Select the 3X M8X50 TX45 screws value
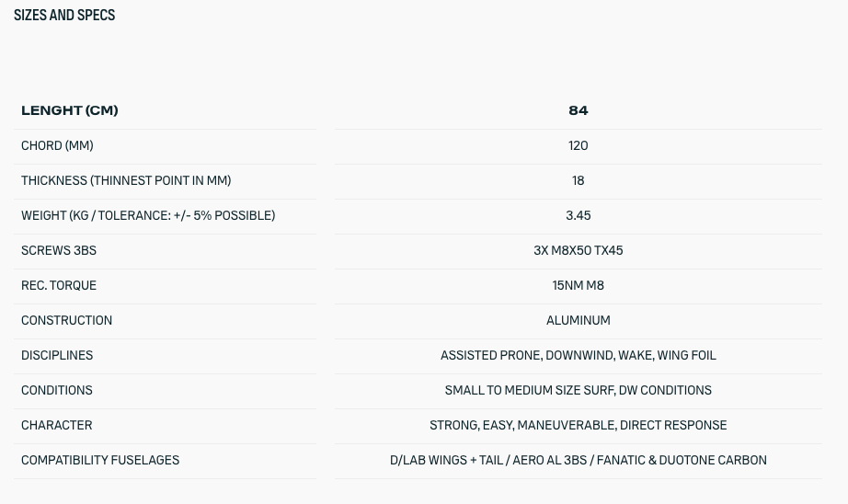848x504 pixels. [x=578, y=250]
